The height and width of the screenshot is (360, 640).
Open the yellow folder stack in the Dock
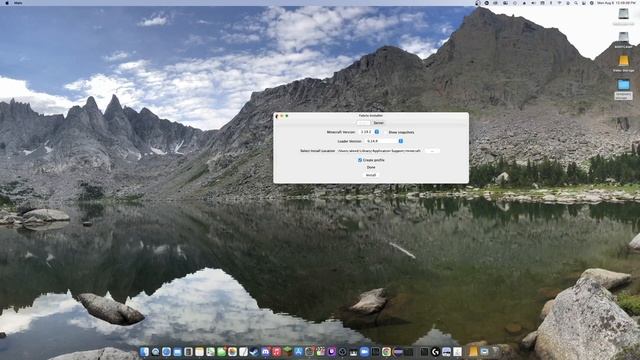(x=473, y=351)
